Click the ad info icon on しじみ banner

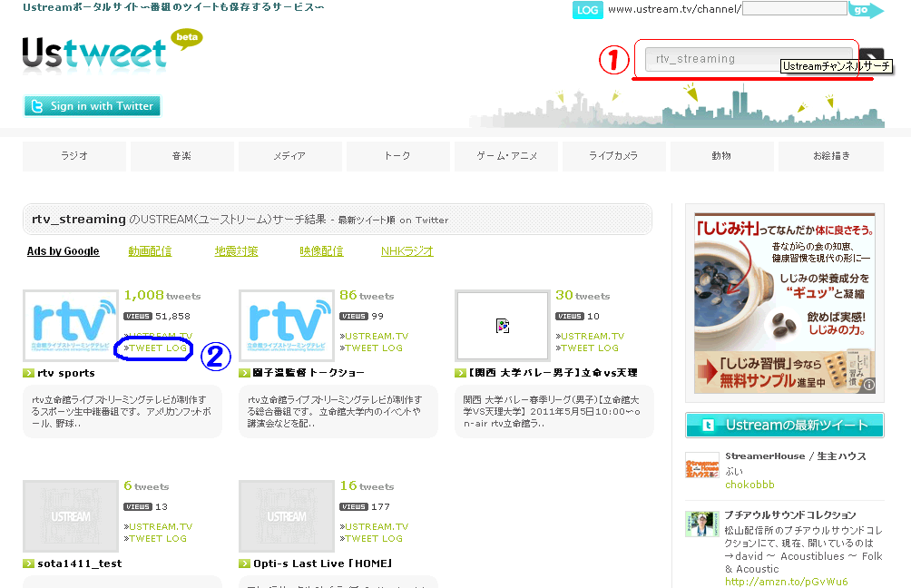[869, 384]
